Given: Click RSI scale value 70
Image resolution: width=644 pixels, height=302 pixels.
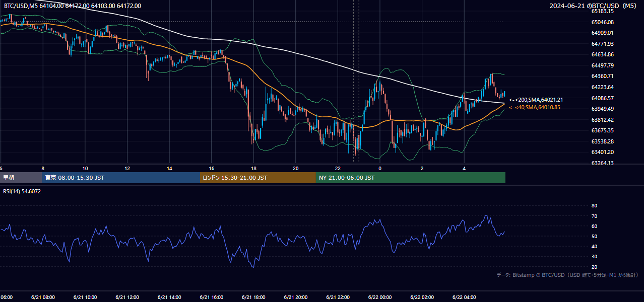Looking at the screenshot, I should [x=594, y=216].
